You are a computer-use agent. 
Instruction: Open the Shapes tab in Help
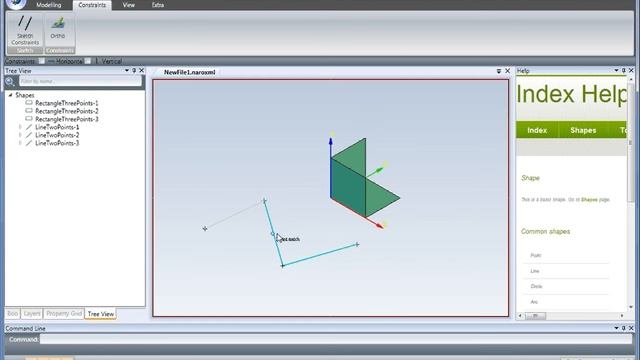[583, 130]
